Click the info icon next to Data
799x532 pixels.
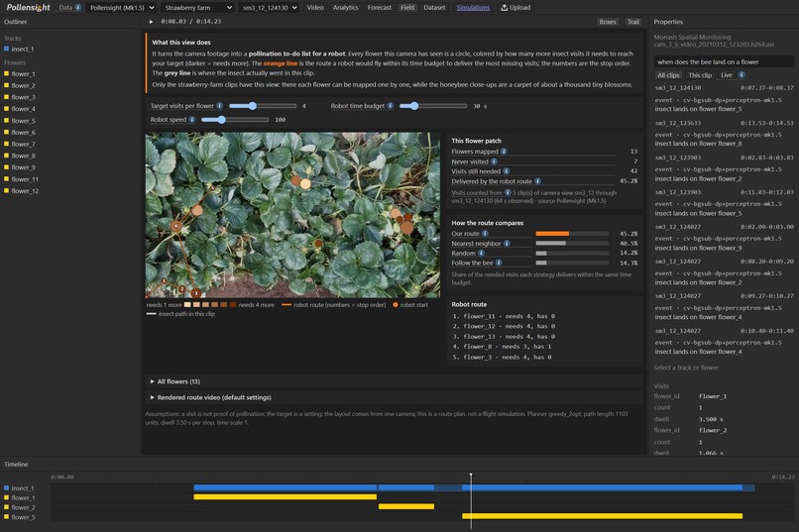point(78,8)
